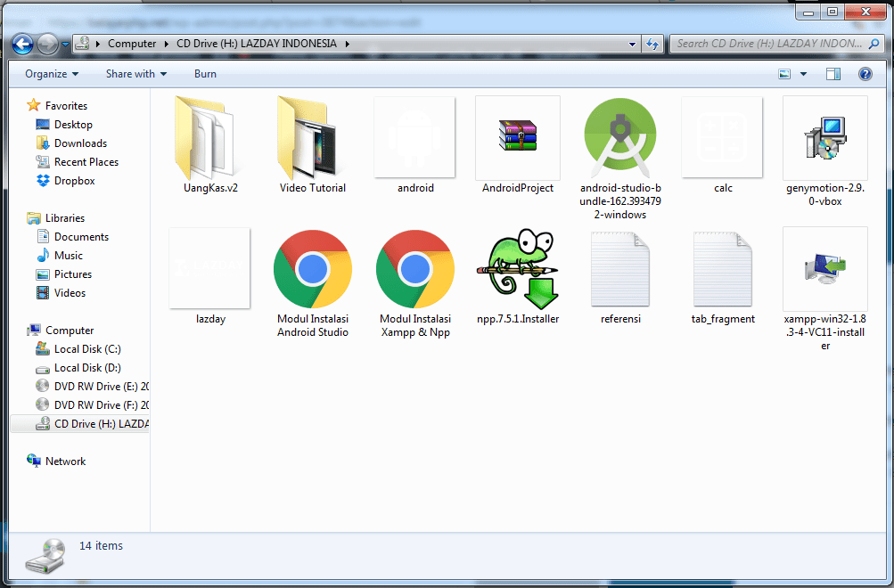Minimize the Explorer window
This screenshot has height=588, width=894.
click(808, 12)
